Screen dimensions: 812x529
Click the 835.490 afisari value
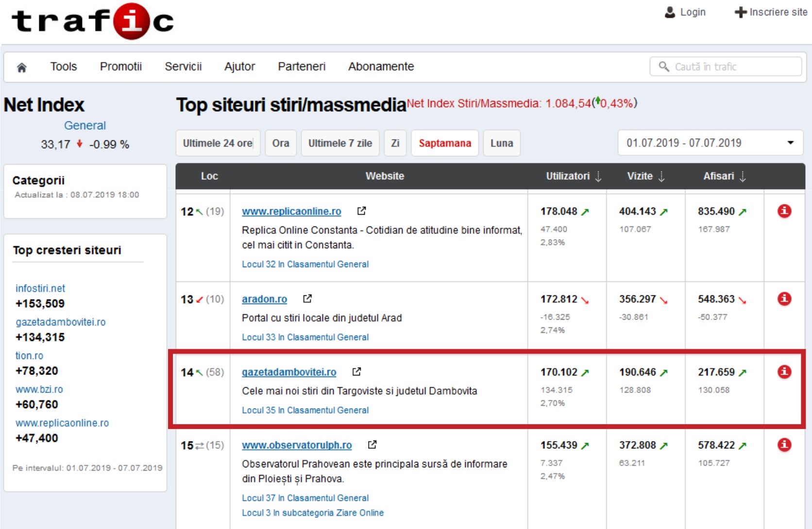716,211
